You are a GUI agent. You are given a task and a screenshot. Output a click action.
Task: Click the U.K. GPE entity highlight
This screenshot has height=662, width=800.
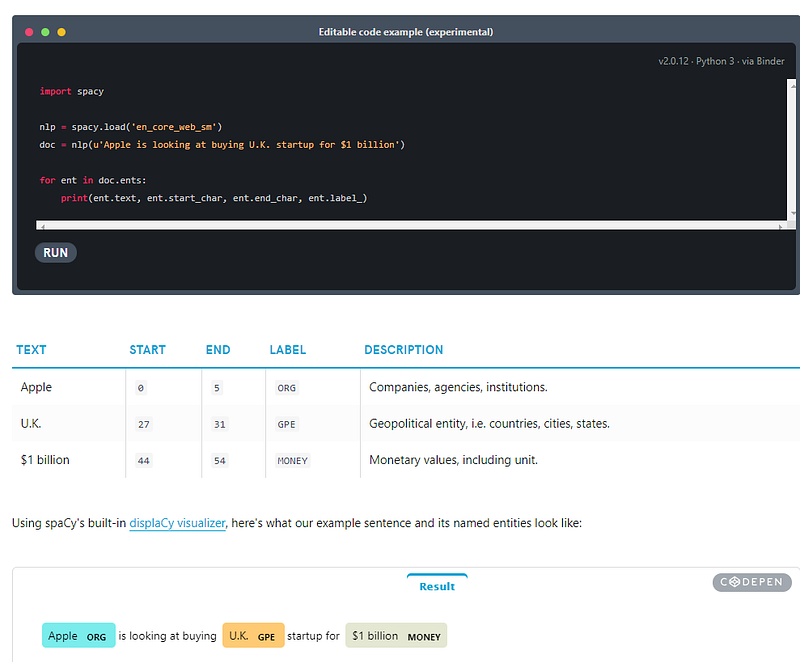coord(253,636)
